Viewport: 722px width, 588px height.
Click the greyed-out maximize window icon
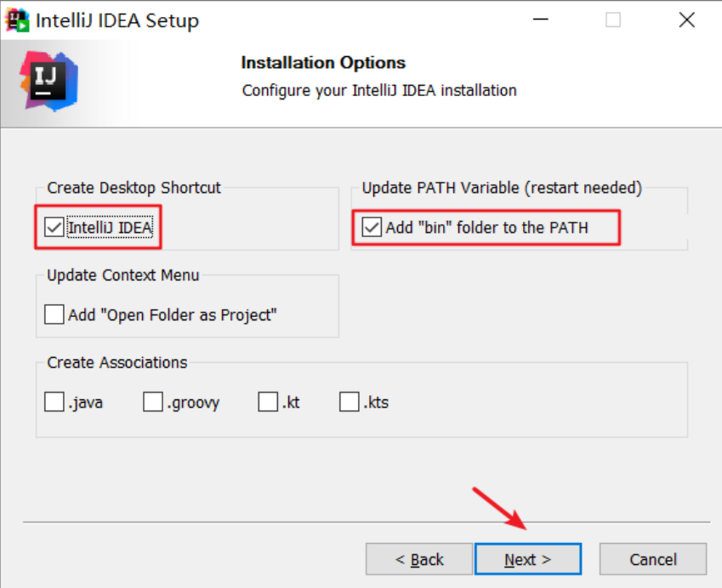point(613,20)
